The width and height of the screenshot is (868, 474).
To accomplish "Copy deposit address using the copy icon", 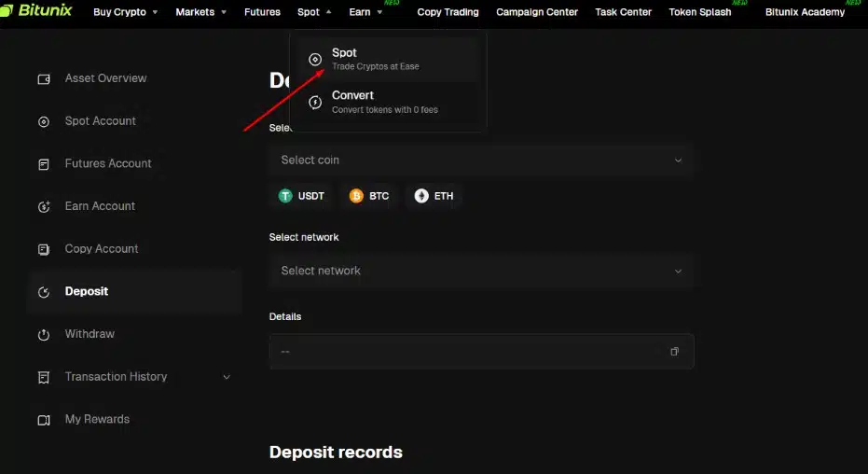I will pos(674,352).
